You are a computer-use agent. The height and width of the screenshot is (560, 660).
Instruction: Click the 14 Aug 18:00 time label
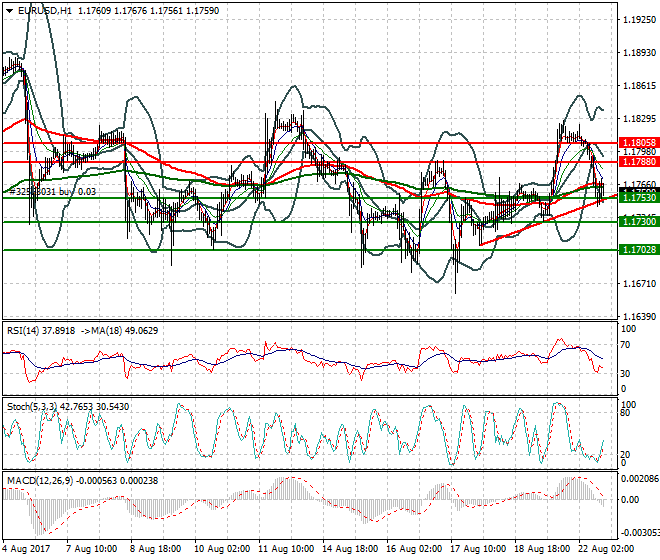[x=350, y=549]
